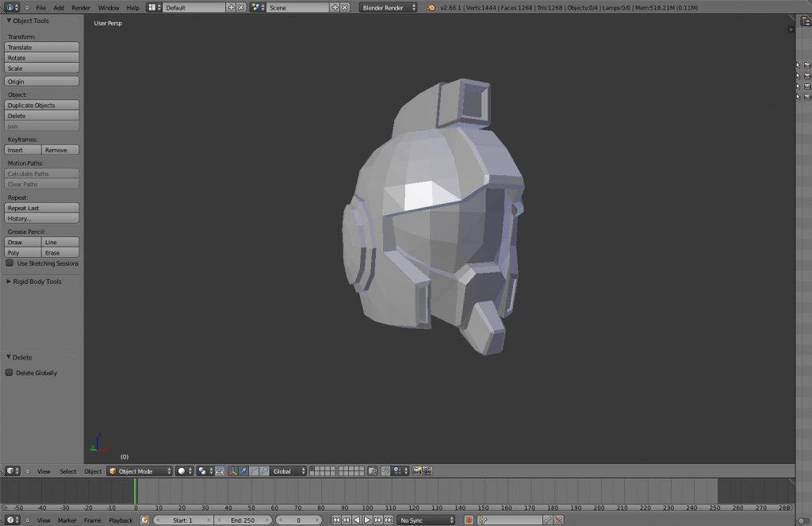Viewport: 812px width, 526px height.
Task: Jump to start frame
Action: pos(336,520)
